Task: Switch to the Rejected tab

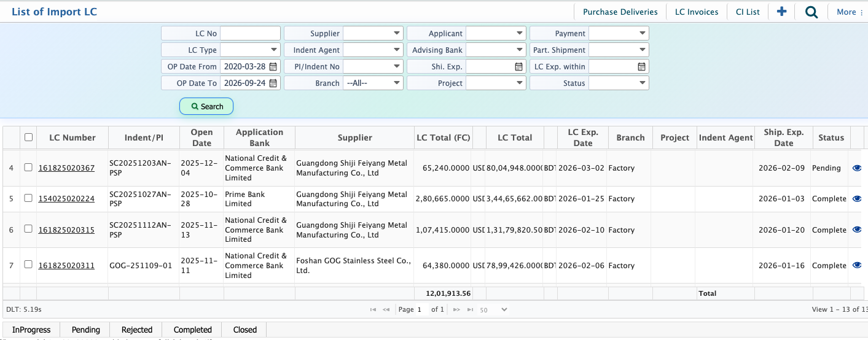Action: coord(136,330)
